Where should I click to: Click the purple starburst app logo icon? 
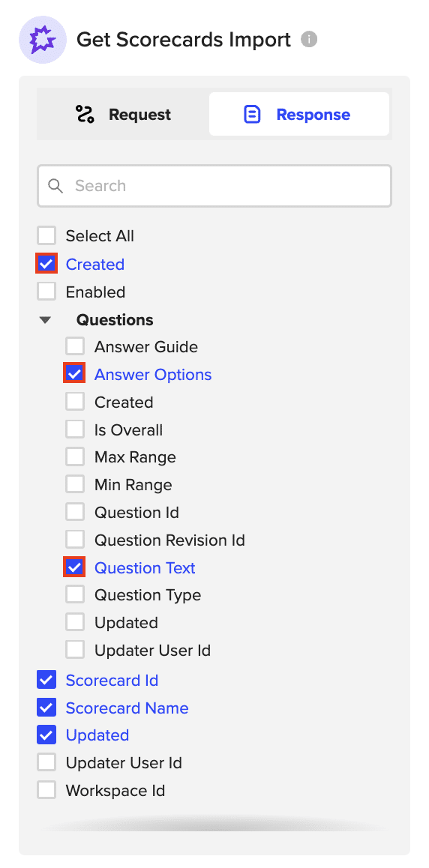[43, 40]
